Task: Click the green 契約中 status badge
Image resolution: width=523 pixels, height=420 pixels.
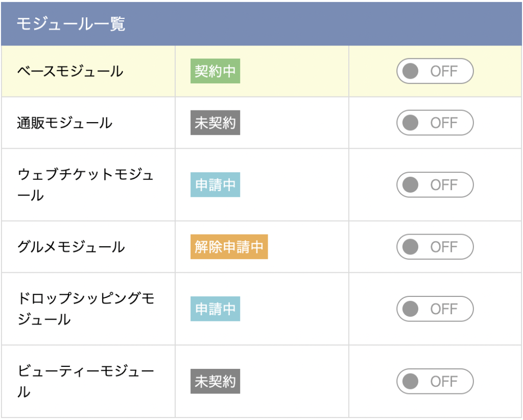Action: 215,71
